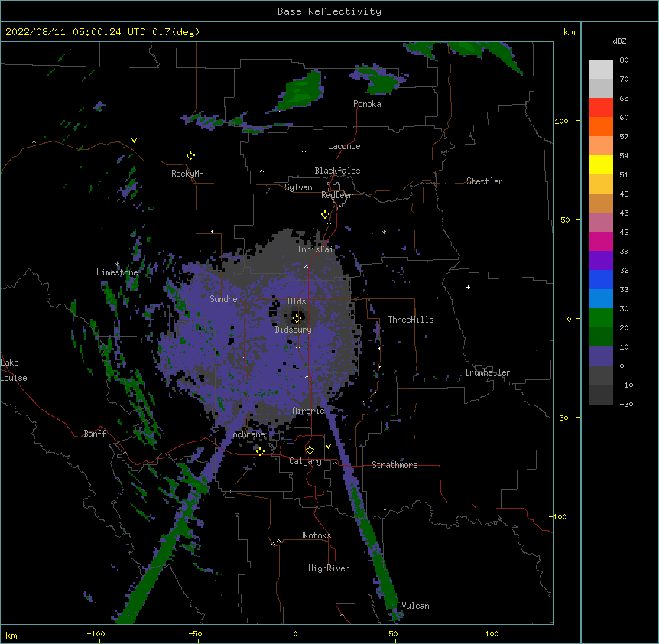Screen dimensions: 659x644
Task: Click the Innisfail city label
Action: [318, 249]
